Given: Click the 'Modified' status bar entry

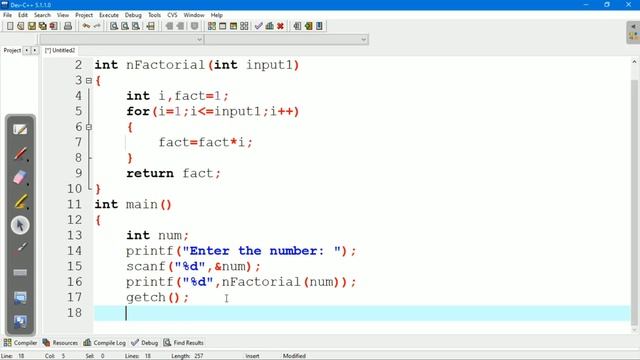Looking at the screenshot, I should click(294, 356).
